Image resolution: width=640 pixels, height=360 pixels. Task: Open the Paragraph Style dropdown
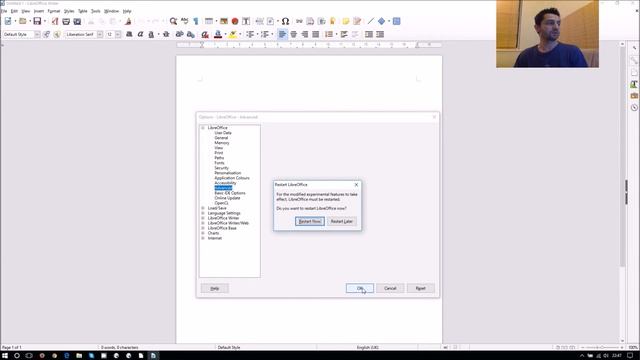[x=37, y=34]
